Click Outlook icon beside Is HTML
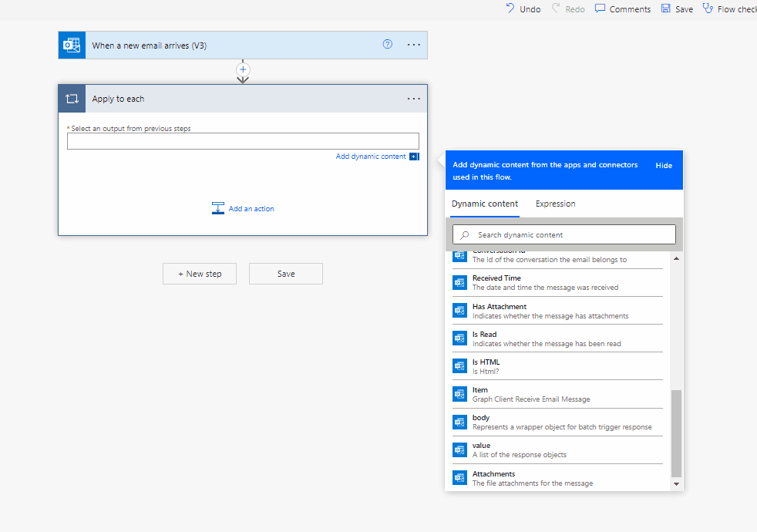Viewport: 757px width, 532px height. 459,366
